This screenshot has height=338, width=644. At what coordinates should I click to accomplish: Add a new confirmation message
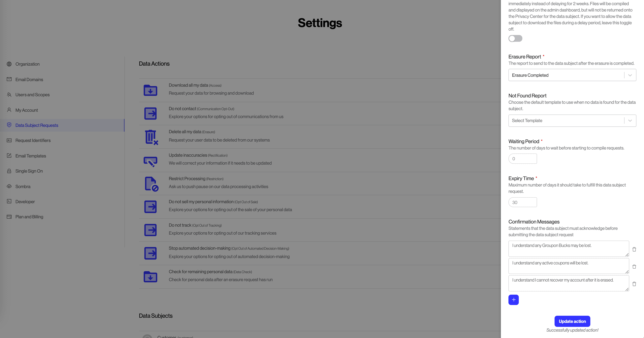point(514,300)
